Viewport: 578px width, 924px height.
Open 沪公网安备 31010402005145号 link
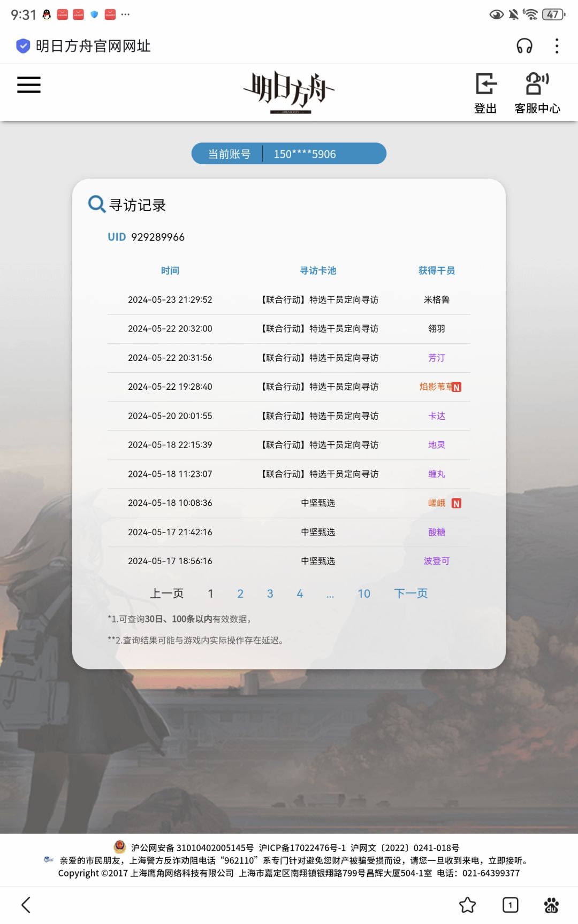(192, 848)
